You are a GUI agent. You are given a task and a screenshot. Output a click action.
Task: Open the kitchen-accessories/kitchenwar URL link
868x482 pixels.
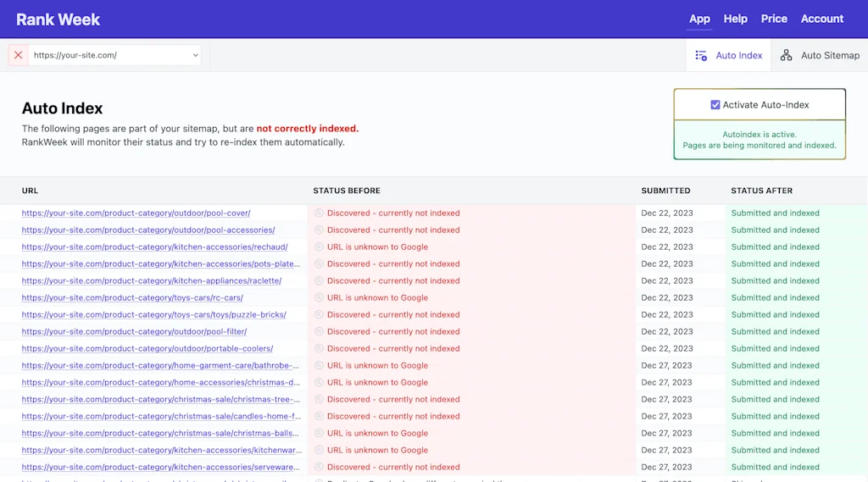click(x=162, y=450)
